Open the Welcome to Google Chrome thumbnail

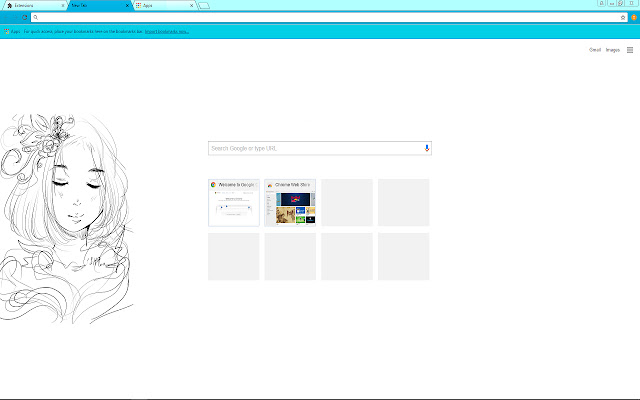pos(234,202)
